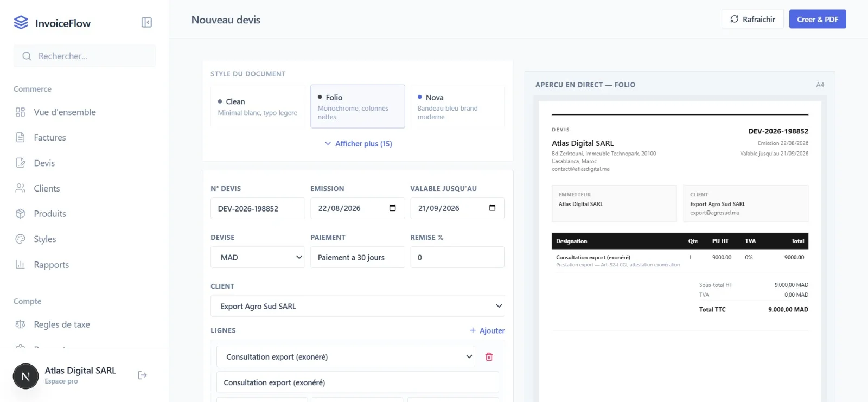Viewport: 868px width, 402px height.
Task: Click the Regles de taxe scales icon
Action: tap(21, 324)
